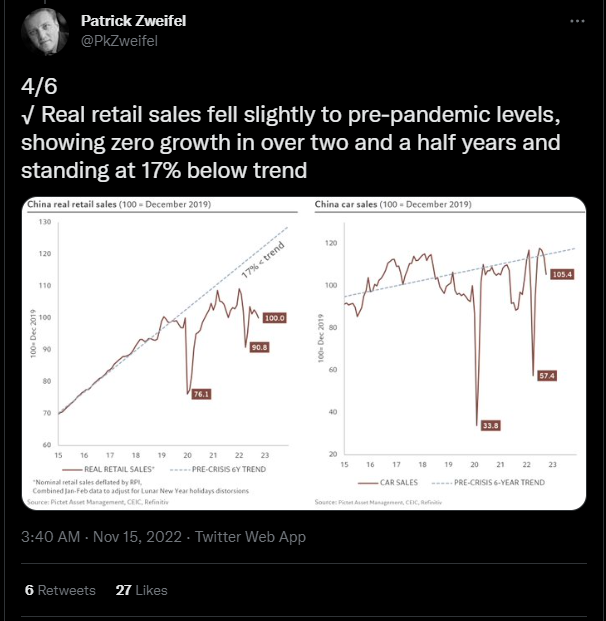Click Patrick Zweifel's profile avatar photo

[x=44, y=31]
